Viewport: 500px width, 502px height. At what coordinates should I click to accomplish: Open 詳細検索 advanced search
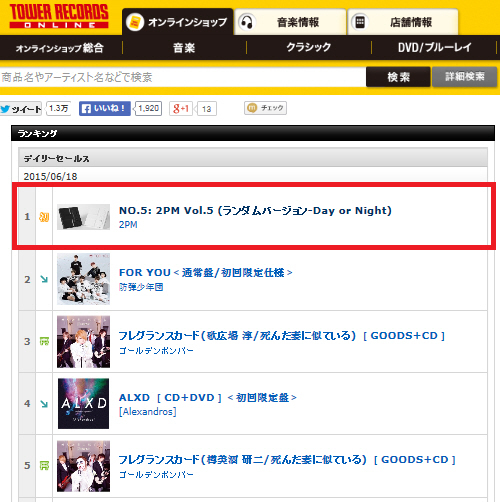[x=465, y=77]
